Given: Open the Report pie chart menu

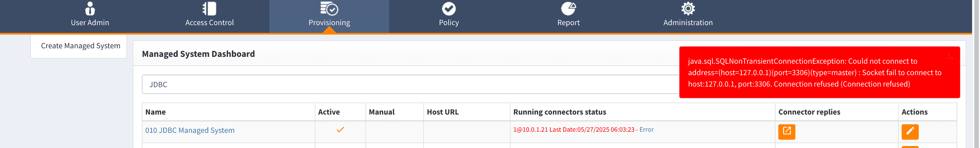Looking at the screenshot, I should point(568,8).
